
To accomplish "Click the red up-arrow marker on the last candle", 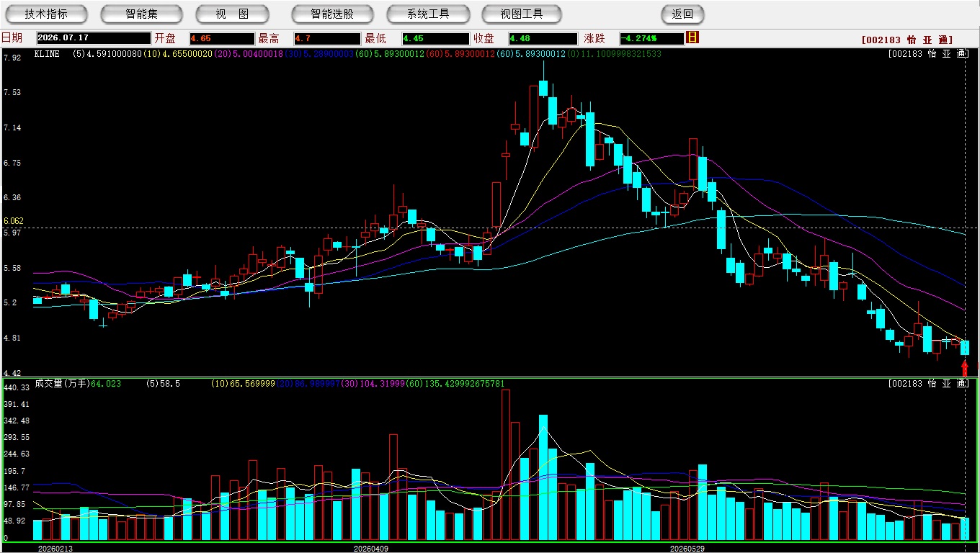I will 965,367.
